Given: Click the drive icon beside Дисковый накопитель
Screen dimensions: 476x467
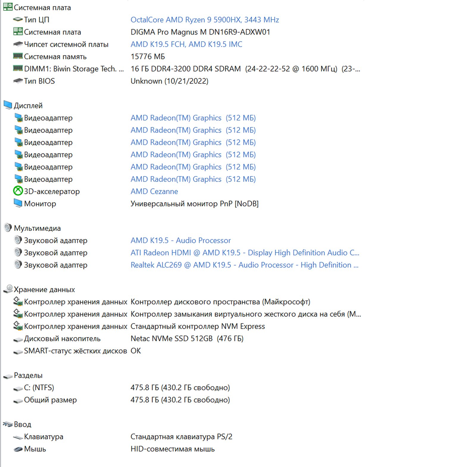Looking at the screenshot, I should click(x=18, y=339).
